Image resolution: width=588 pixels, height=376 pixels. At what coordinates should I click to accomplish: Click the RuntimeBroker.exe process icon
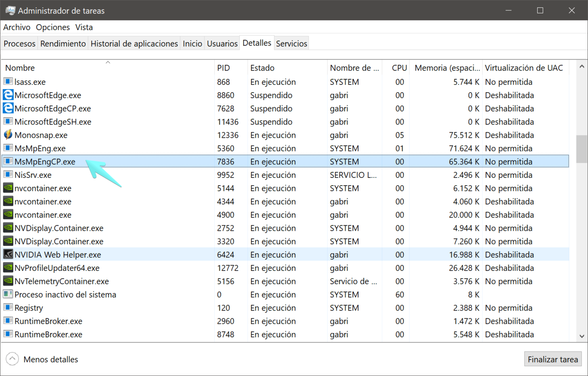[x=8, y=321]
